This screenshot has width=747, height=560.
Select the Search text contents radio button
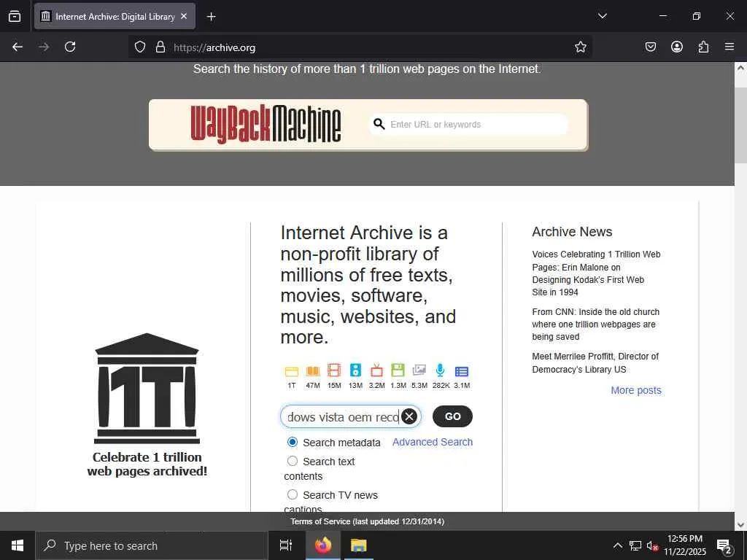pyautogui.click(x=293, y=461)
